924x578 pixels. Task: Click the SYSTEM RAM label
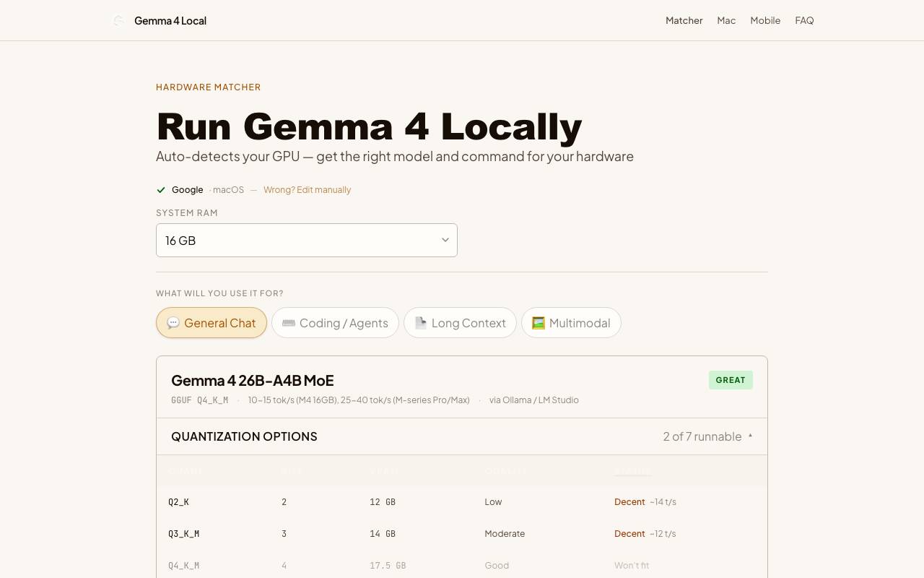[187, 213]
